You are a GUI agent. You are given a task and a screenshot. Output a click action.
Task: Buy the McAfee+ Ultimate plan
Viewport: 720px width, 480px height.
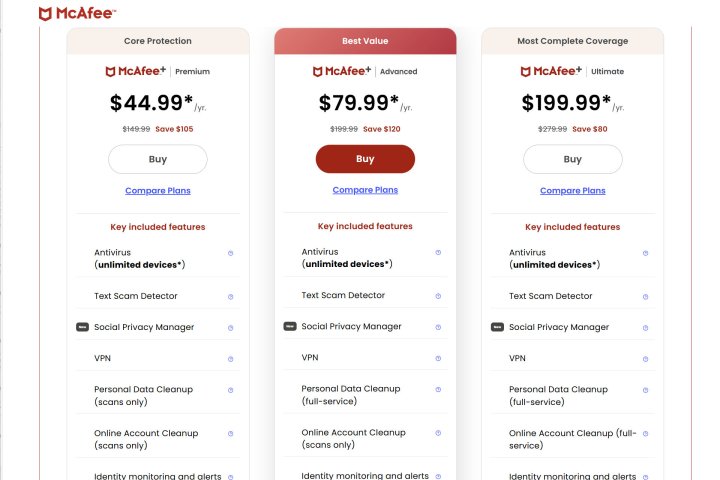pos(572,159)
